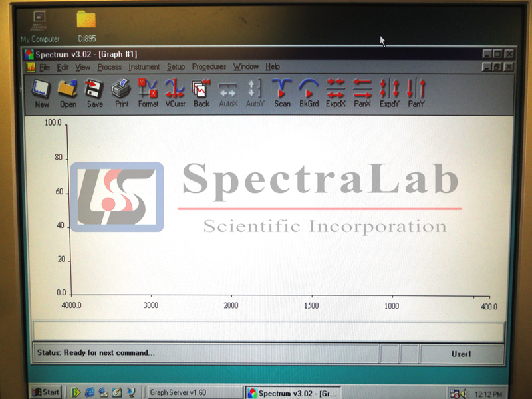The height and width of the screenshot is (399, 532).
Task: Minimize the inner Graph #1 document window
Action: [487, 67]
